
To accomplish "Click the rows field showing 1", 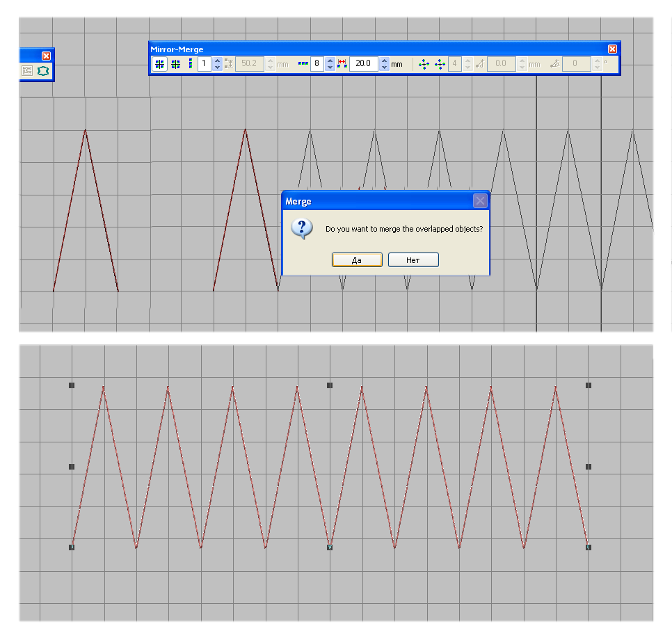I will [x=205, y=64].
